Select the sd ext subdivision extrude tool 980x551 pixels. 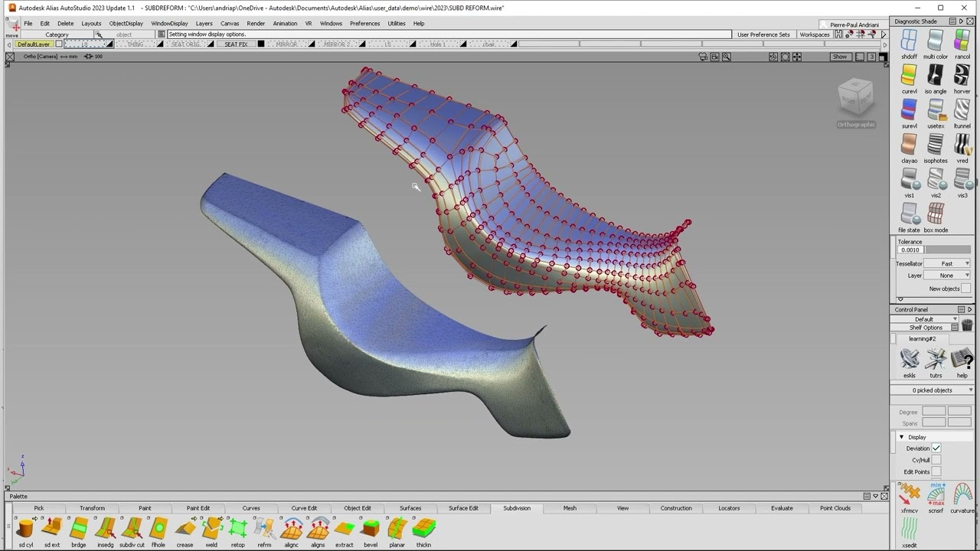(52, 528)
